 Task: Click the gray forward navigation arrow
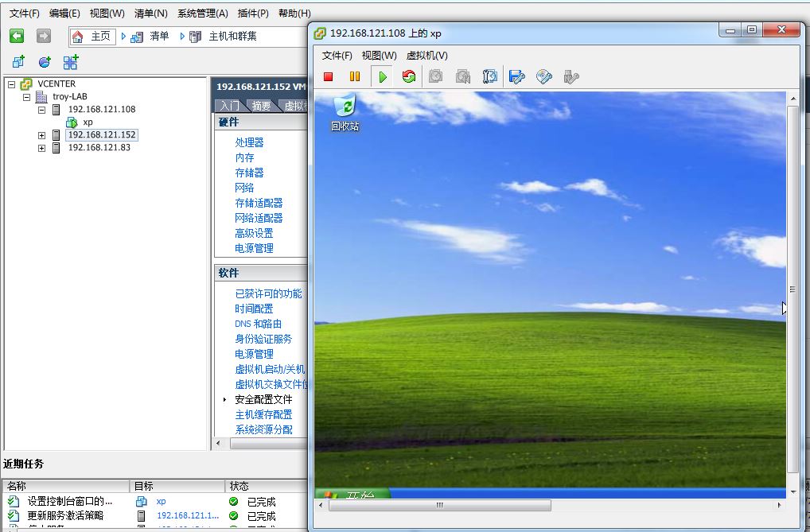[44, 36]
